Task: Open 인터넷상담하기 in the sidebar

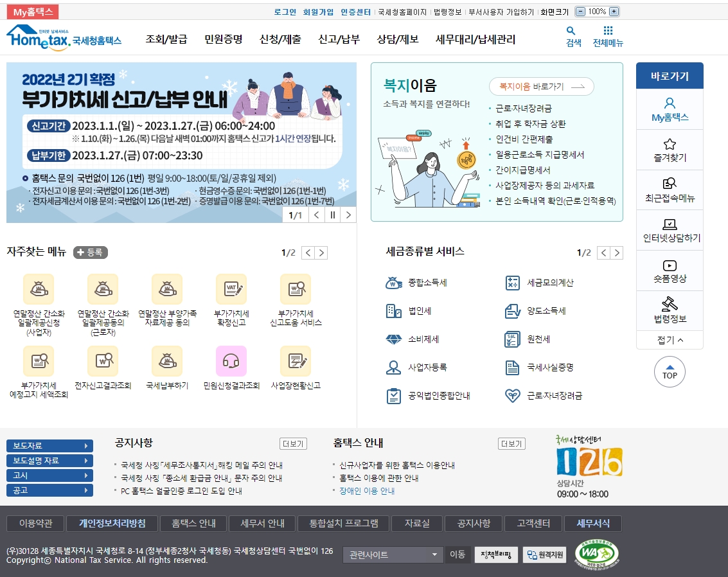Action: click(x=670, y=230)
